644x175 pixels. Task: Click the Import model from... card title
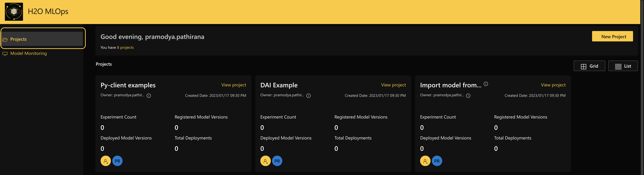pos(450,85)
